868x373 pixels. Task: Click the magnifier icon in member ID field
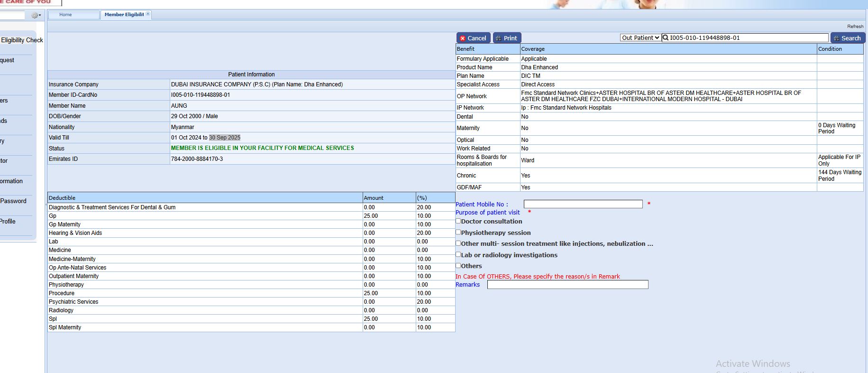coord(666,38)
